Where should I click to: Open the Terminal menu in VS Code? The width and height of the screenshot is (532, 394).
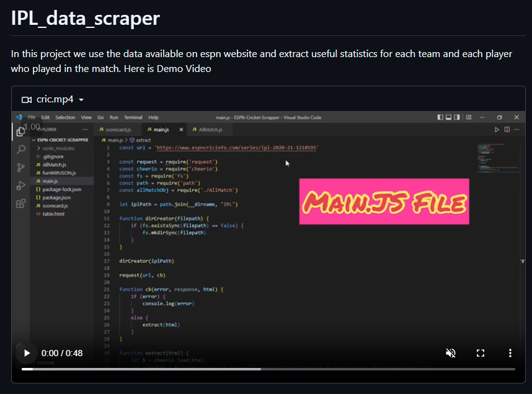click(x=133, y=117)
